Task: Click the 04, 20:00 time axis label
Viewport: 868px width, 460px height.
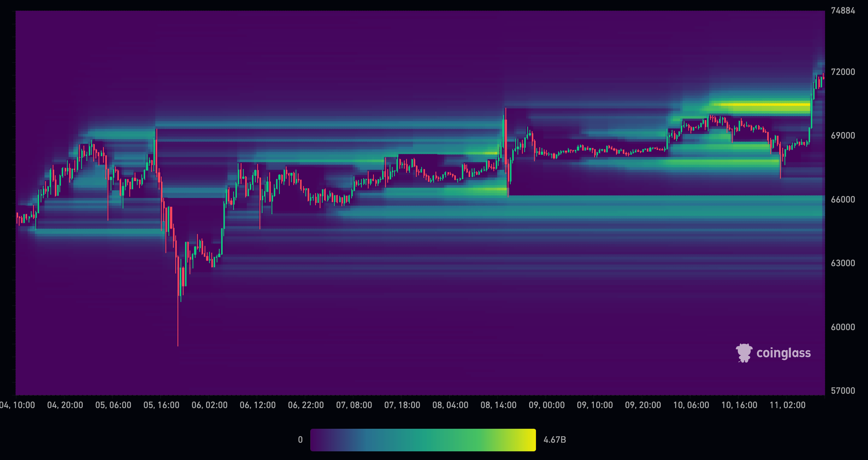Action: pyautogui.click(x=65, y=405)
